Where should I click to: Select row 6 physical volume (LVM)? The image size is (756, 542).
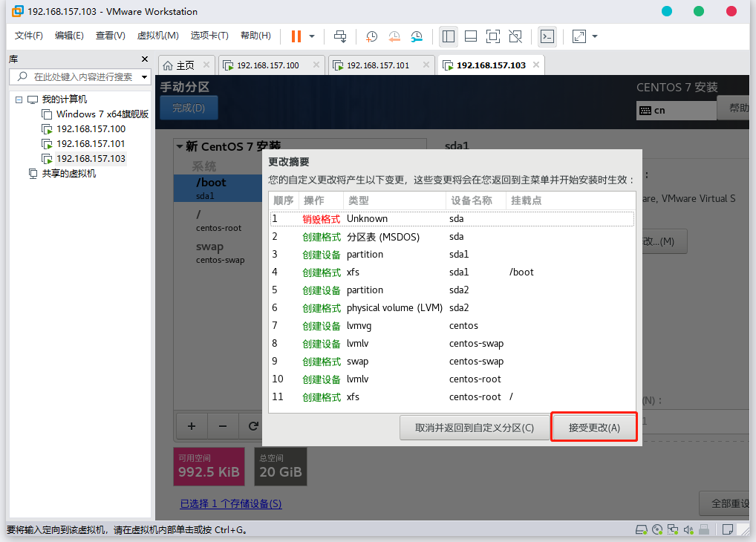pyautogui.click(x=452, y=308)
